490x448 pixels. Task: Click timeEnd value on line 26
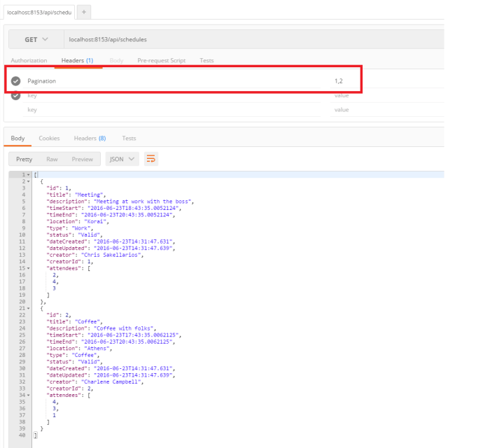click(x=127, y=342)
